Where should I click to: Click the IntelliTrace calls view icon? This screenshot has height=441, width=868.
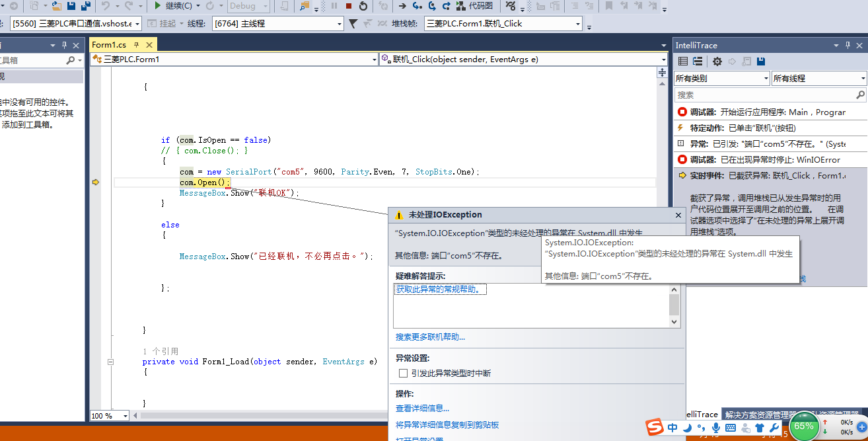(x=698, y=61)
